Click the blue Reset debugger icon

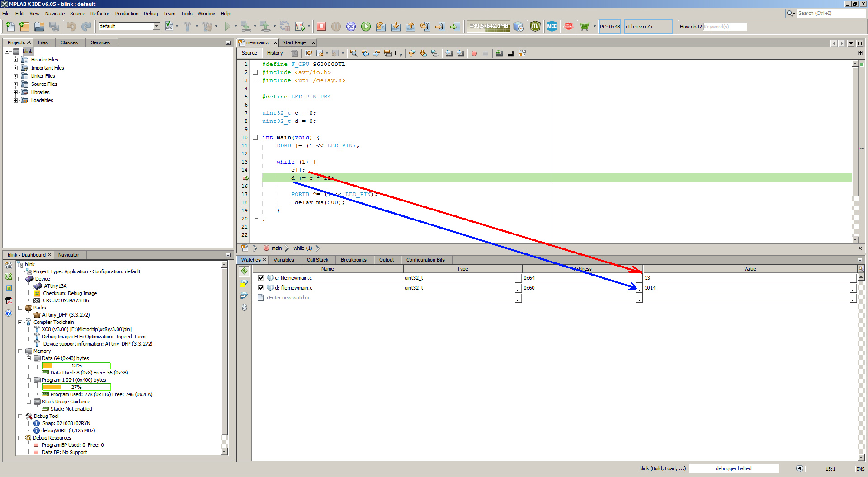pyautogui.click(x=351, y=27)
